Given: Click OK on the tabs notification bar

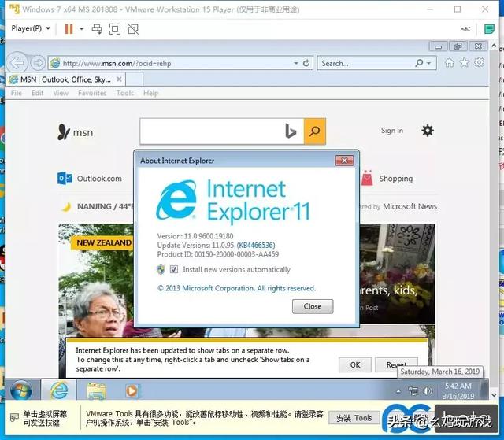Looking at the screenshot, I should click(x=355, y=365).
